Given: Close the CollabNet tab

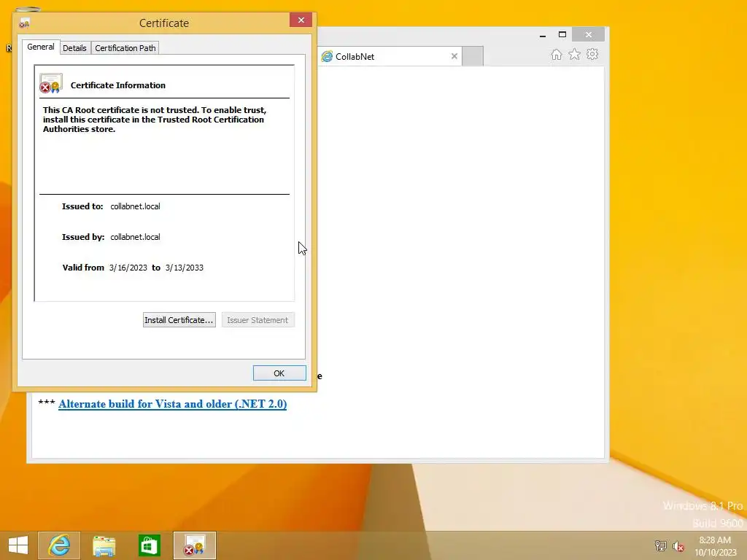Looking at the screenshot, I should (454, 56).
